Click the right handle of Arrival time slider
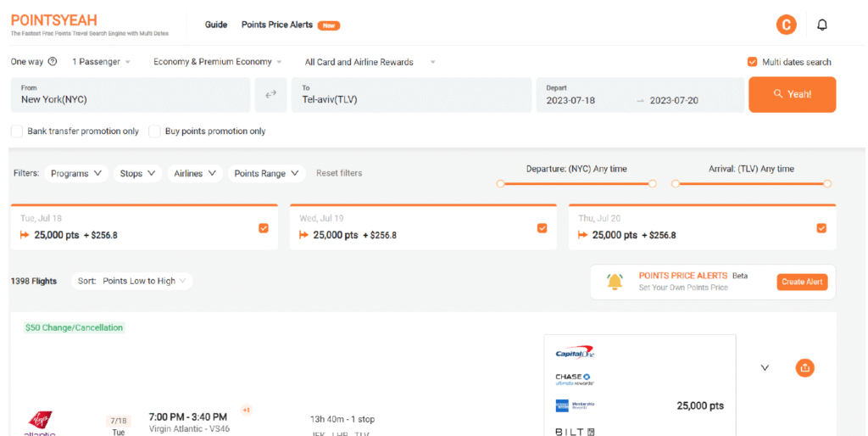868x436 pixels. (x=827, y=183)
